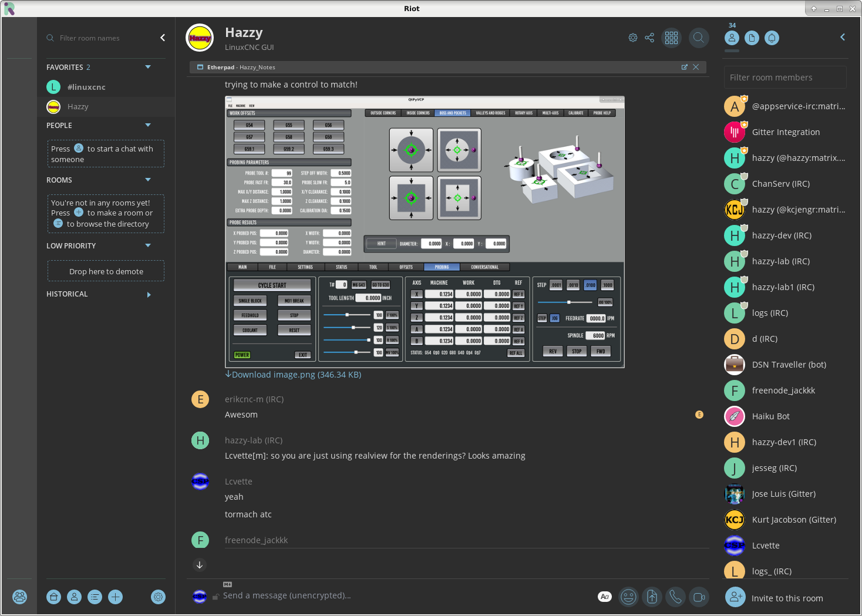This screenshot has height=616, width=862.
Task: Collapse the FAVORITES section
Action: (148, 67)
